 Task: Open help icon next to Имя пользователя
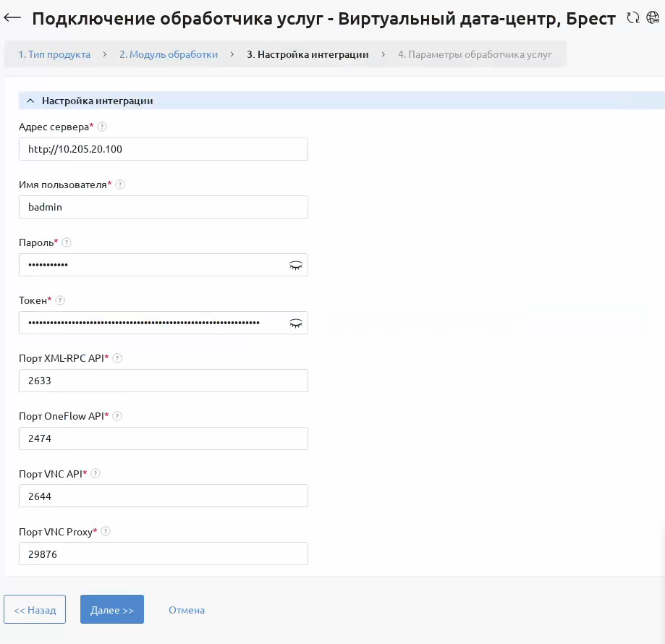pyautogui.click(x=120, y=185)
